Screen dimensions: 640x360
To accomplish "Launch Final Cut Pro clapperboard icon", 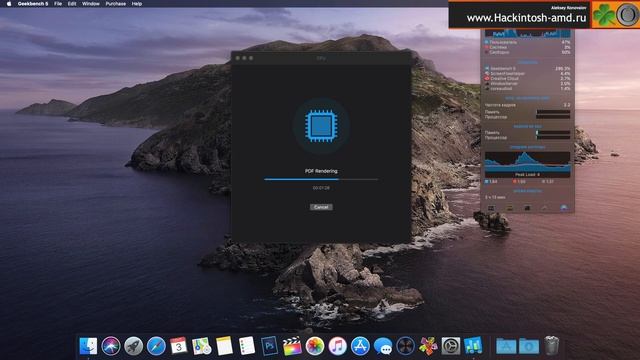I will coord(292,346).
